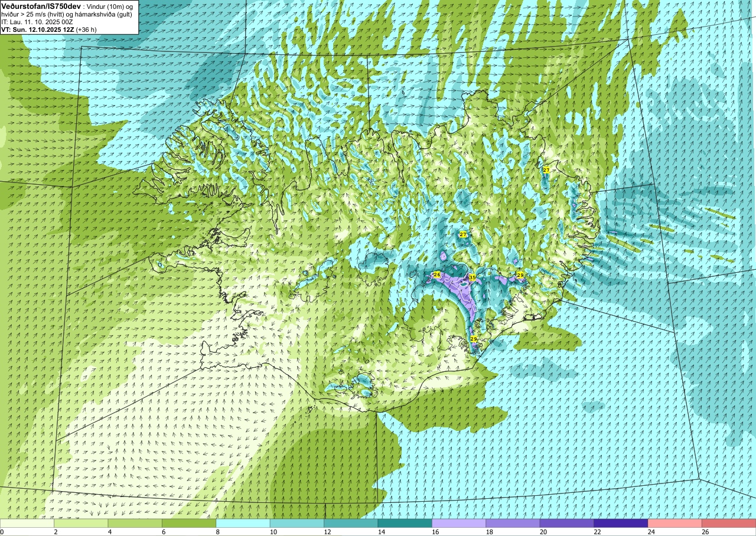Click the salmon red legend swatch above 26 m/s
Viewport: 756px width, 536px height.
(729, 523)
